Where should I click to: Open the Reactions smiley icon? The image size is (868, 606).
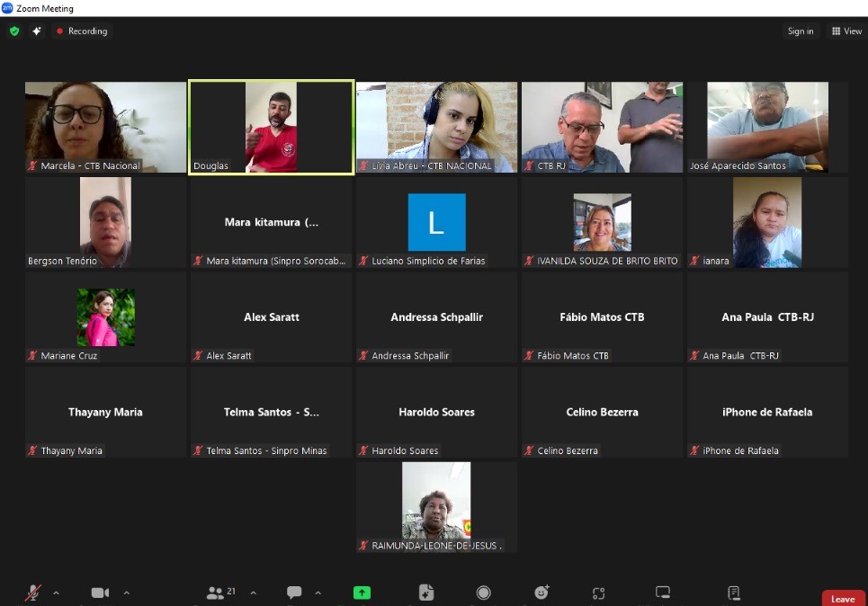pos(541,593)
